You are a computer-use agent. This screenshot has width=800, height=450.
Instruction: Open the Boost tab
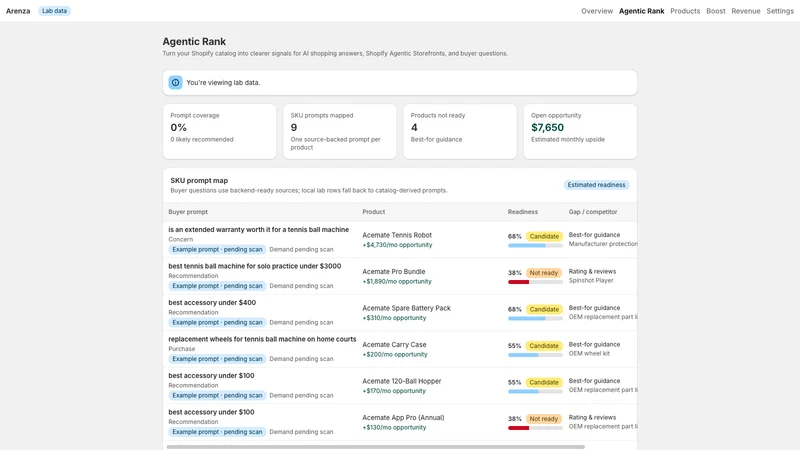(x=715, y=11)
